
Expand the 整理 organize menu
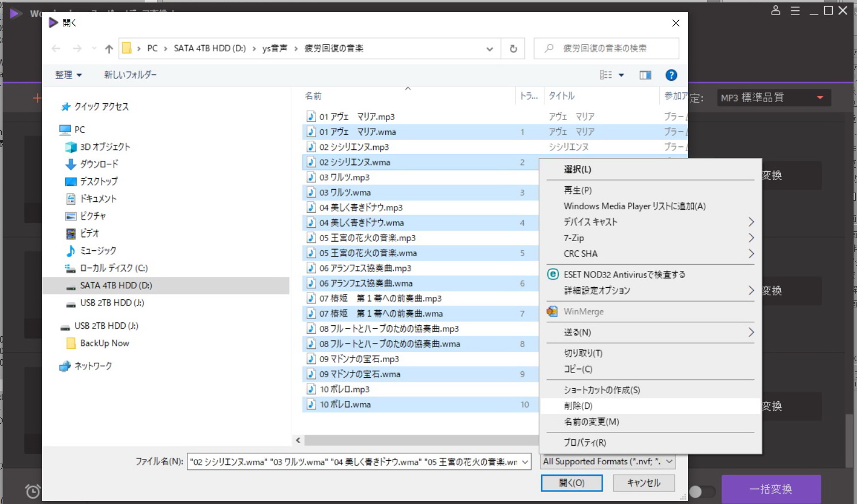click(68, 75)
